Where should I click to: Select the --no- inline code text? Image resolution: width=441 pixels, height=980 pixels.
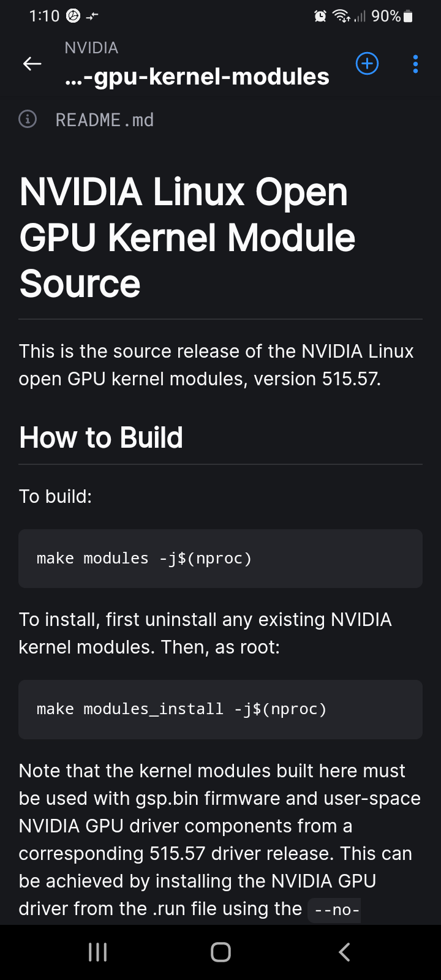pos(334,909)
